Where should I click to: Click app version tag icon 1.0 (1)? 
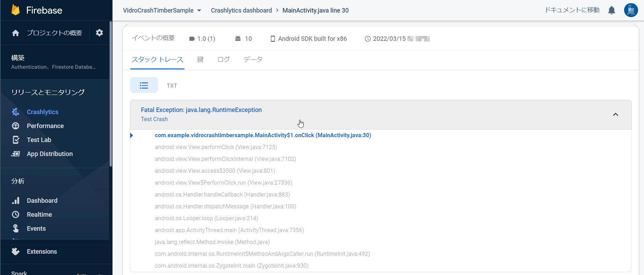point(192,39)
